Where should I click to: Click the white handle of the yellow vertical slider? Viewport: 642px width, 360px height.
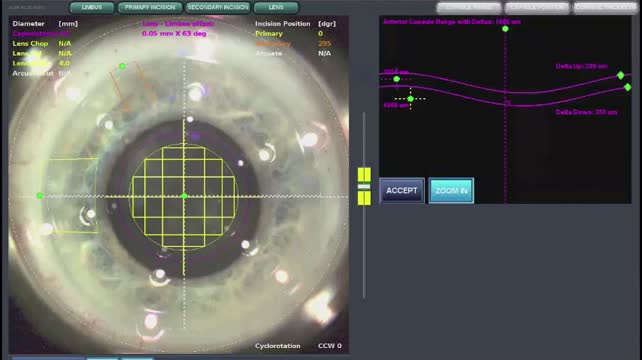364,186
